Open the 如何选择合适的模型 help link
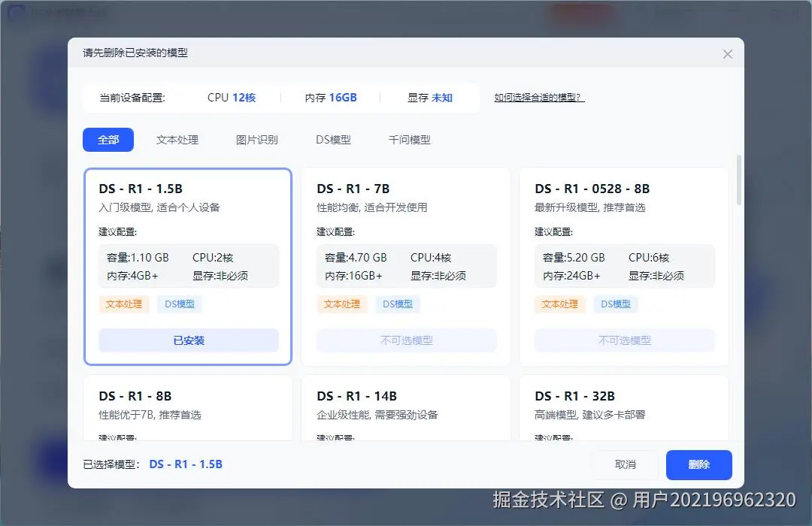This screenshot has width=812, height=526. [538, 98]
